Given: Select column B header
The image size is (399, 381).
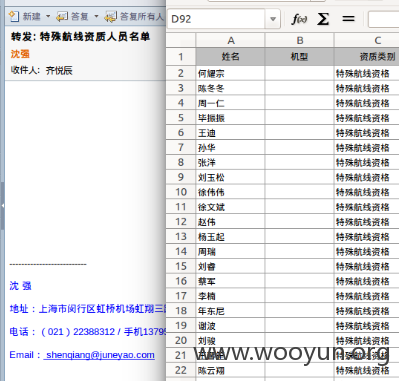Looking at the screenshot, I should coord(300,40).
